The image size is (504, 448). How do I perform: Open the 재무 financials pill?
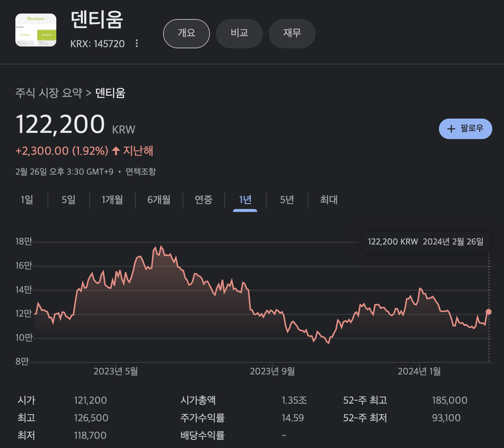coord(292,34)
